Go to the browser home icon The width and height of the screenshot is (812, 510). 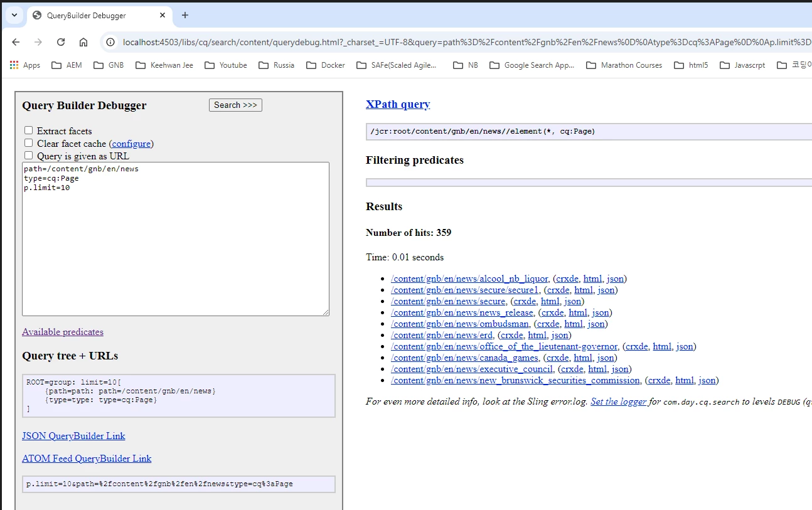[83, 42]
